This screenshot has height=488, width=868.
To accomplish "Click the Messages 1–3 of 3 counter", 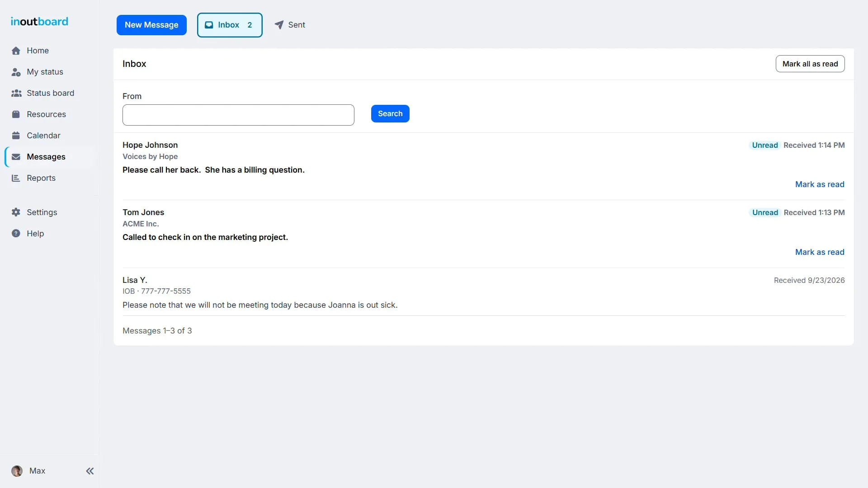I will click(157, 331).
